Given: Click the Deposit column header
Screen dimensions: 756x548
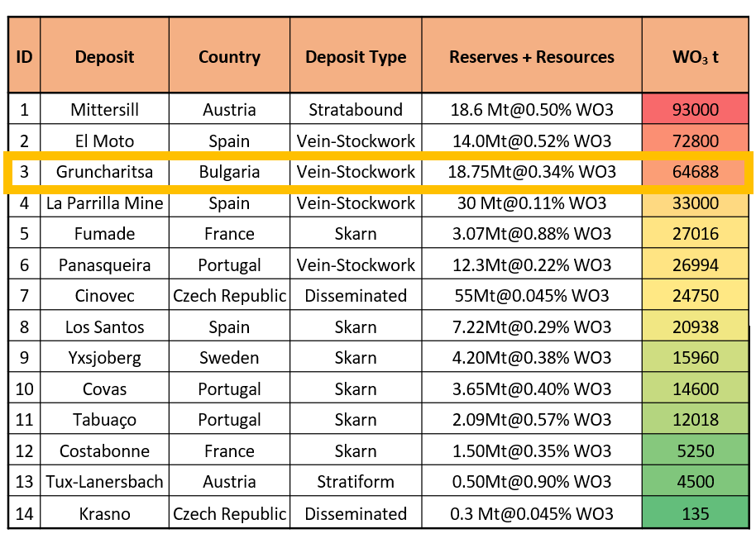Looking at the screenshot, I should tap(104, 57).
